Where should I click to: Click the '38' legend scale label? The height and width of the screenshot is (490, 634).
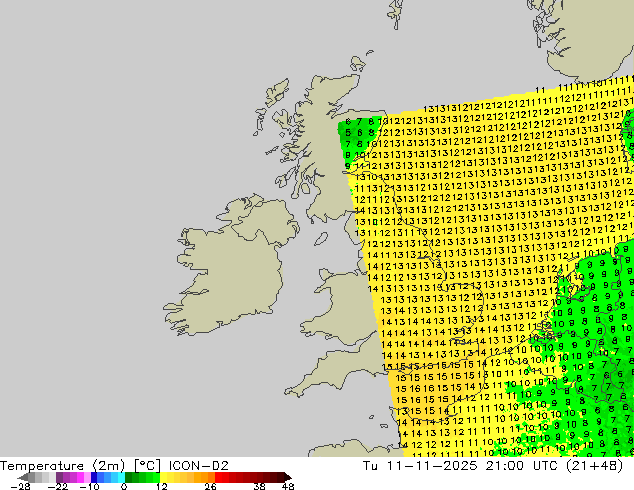260,486
